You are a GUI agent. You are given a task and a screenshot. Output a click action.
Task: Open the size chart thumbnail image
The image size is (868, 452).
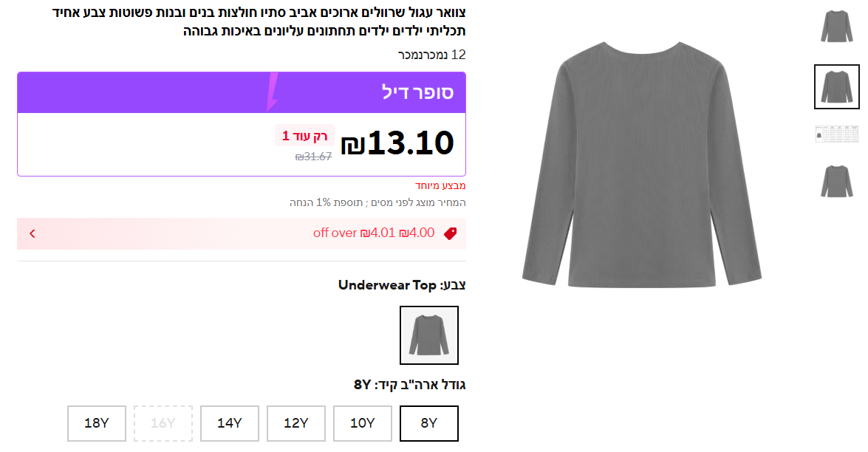click(x=836, y=134)
